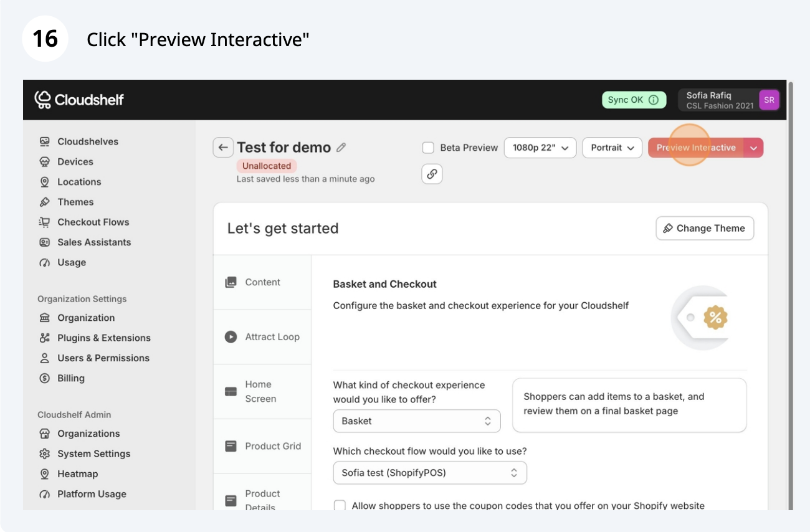The width and height of the screenshot is (810, 532).
Task: Click the Organization building icon
Action: [44, 318]
